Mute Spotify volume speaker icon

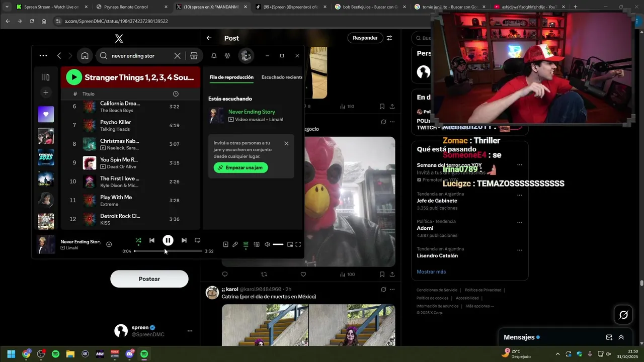[x=267, y=244]
